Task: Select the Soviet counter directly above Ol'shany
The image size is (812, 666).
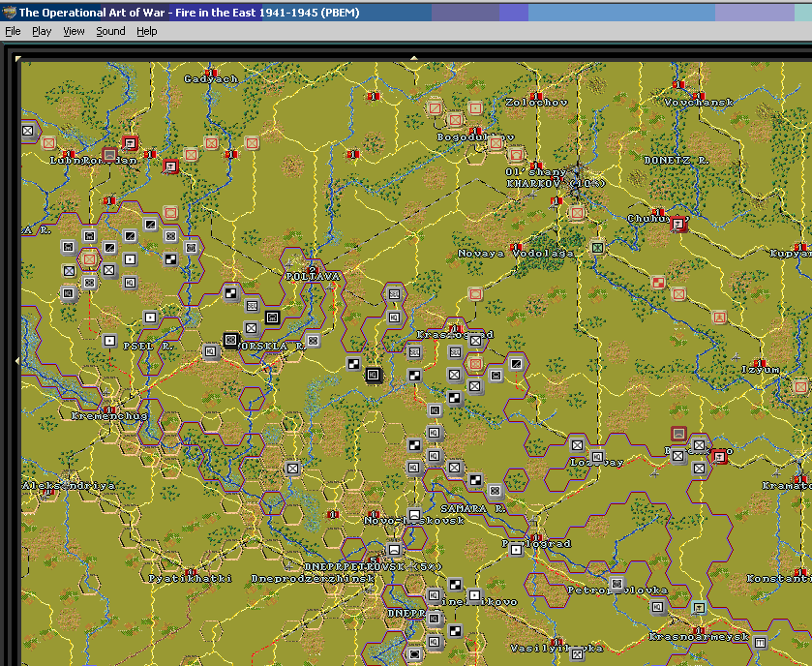Action: [516, 154]
